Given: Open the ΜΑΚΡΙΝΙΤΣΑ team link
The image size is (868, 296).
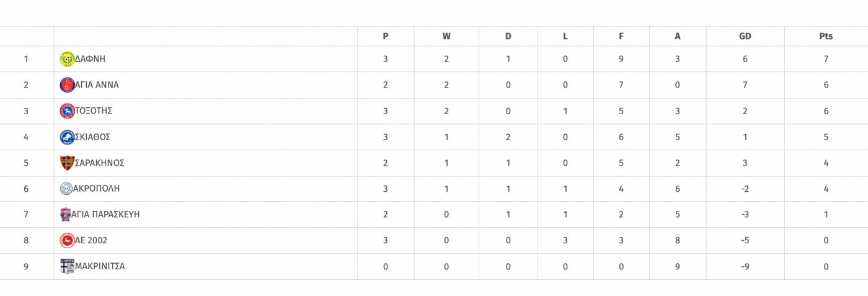Looking at the screenshot, I should tap(100, 267).
